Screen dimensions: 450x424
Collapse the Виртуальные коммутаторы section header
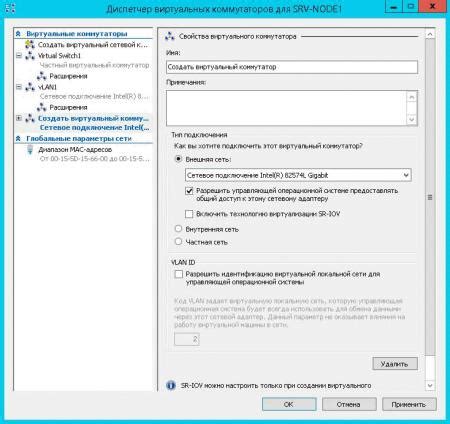(x=18, y=34)
